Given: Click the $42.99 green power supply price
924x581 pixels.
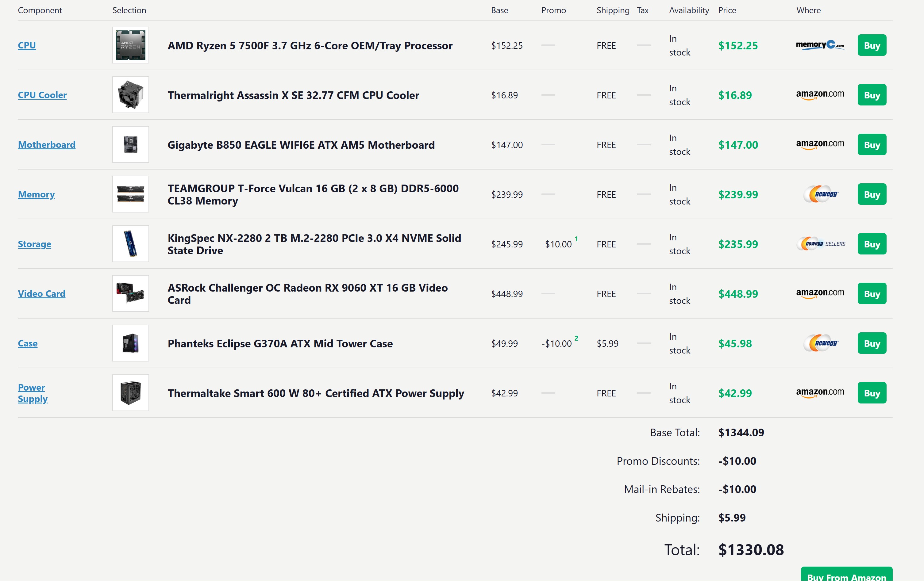Looking at the screenshot, I should pyautogui.click(x=735, y=393).
